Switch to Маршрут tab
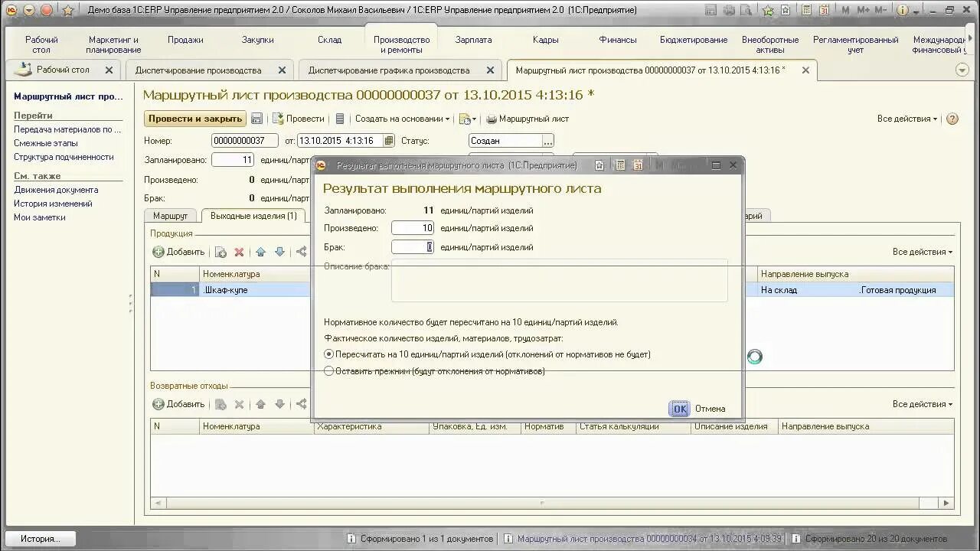The width and height of the screenshot is (980, 551). tap(171, 216)
